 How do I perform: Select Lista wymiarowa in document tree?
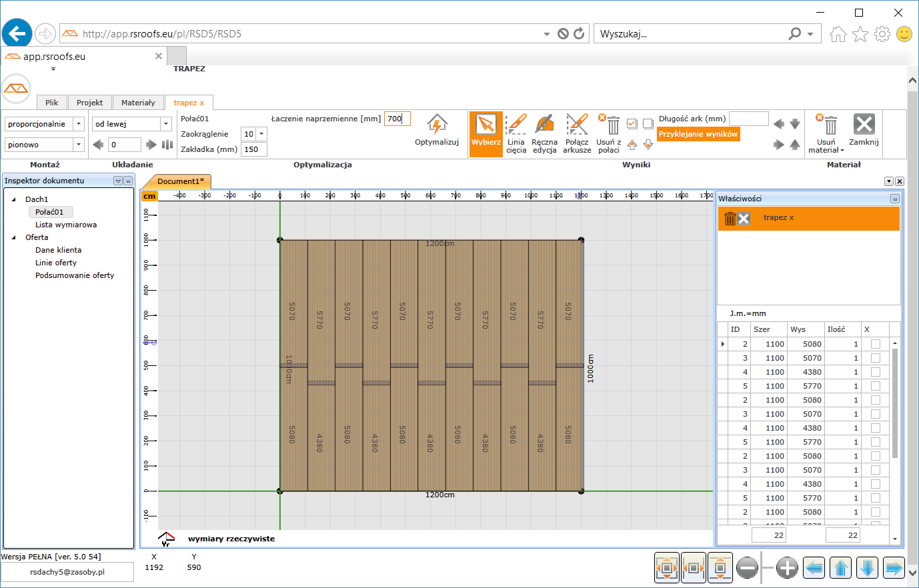(66, 225)
